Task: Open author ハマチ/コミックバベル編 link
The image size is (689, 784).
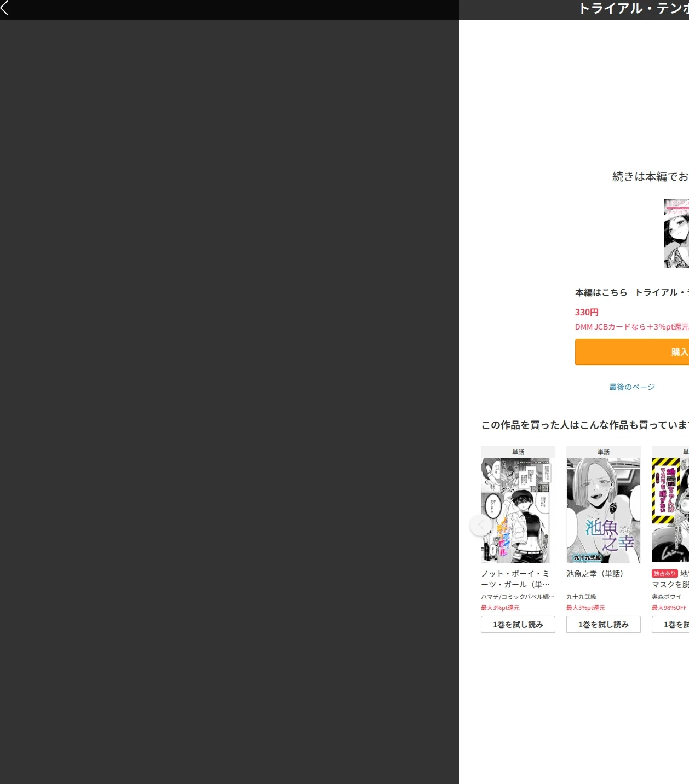Action: point(518,597)
